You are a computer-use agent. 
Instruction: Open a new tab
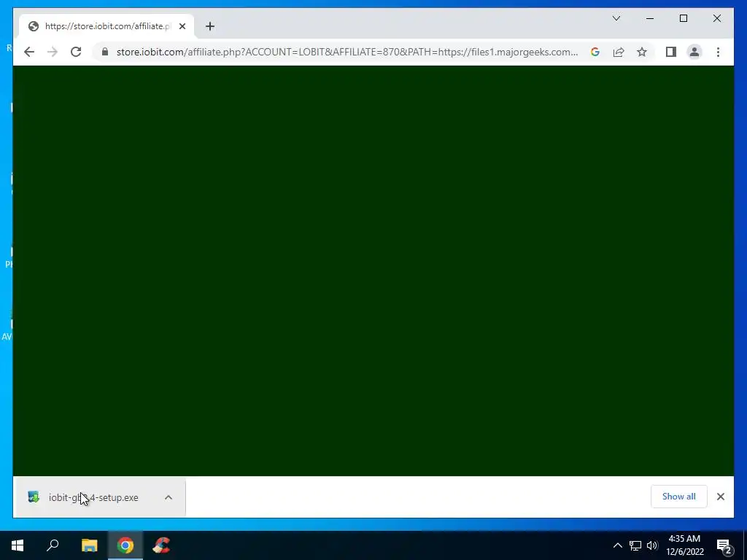click(x=210, y=26)
